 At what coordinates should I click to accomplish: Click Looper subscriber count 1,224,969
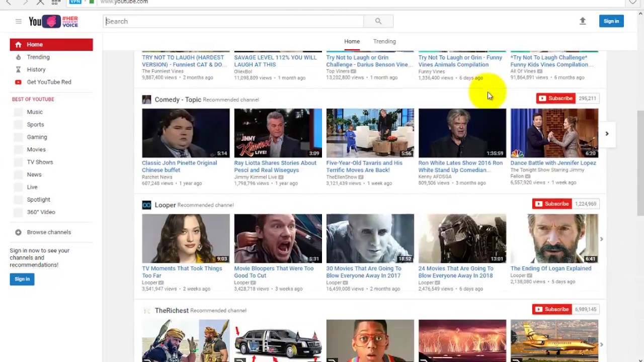click(585, 204)
